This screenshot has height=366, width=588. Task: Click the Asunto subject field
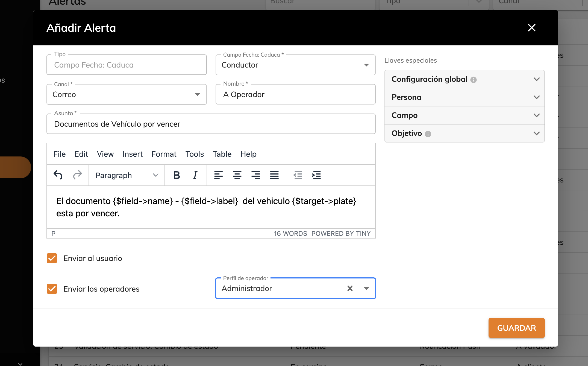coord(211,124)
